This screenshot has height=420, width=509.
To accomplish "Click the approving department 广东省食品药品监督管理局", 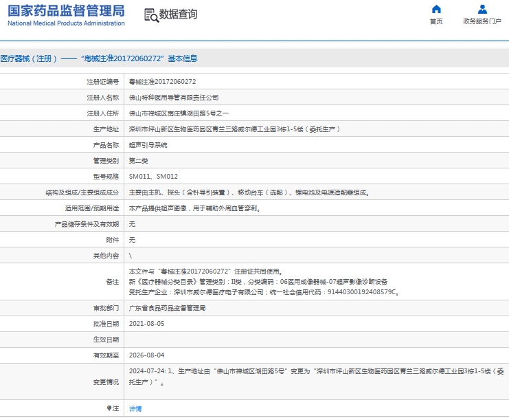I will pyautogui.click(x=167, y=308).
